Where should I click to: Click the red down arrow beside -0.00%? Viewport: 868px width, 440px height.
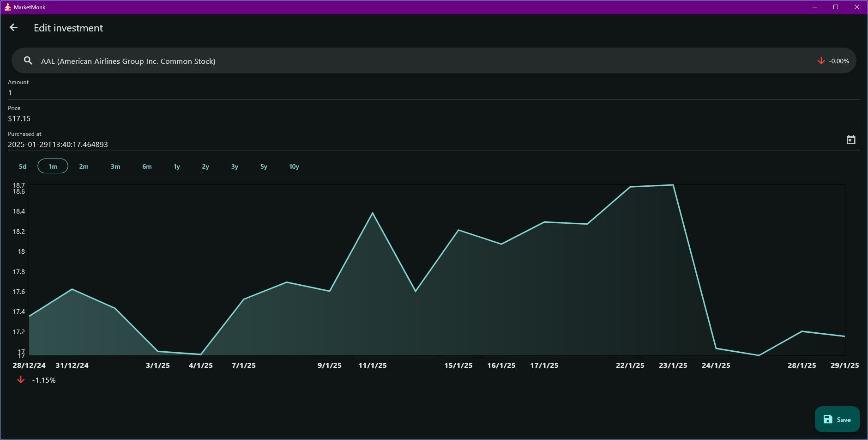pyautogui.click(x=821, y=61)
